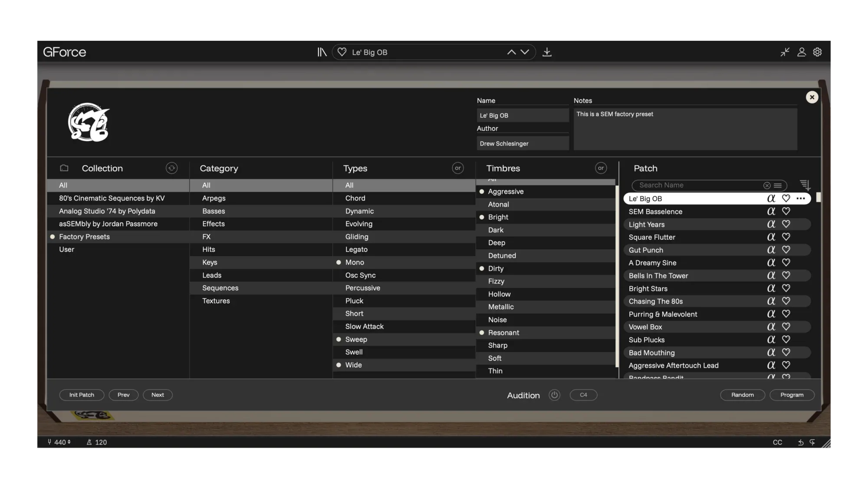The image size is (868, 489).
Task: Click the Random button
Action: click(742, 395)
